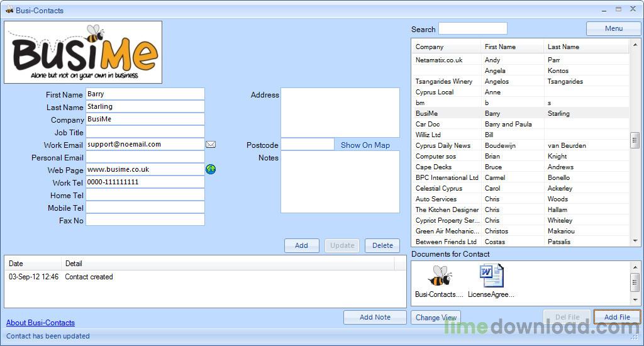Click the Add contact button
This screenshot has width=644, height=346.
click(301, 245)
